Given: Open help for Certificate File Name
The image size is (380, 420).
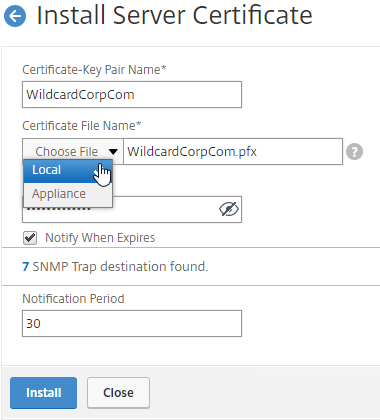Looking at the screenshot, I should (x=354, y=152).
